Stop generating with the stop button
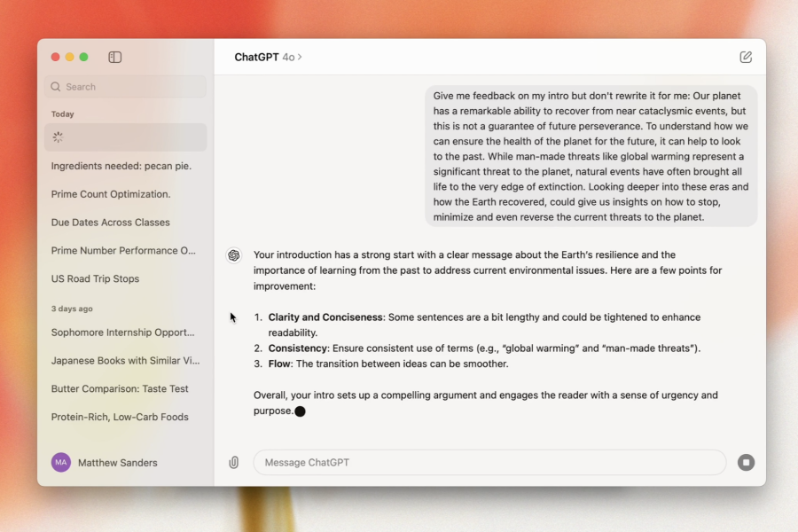This screenshot has height=532, width=798. [746, 462]
